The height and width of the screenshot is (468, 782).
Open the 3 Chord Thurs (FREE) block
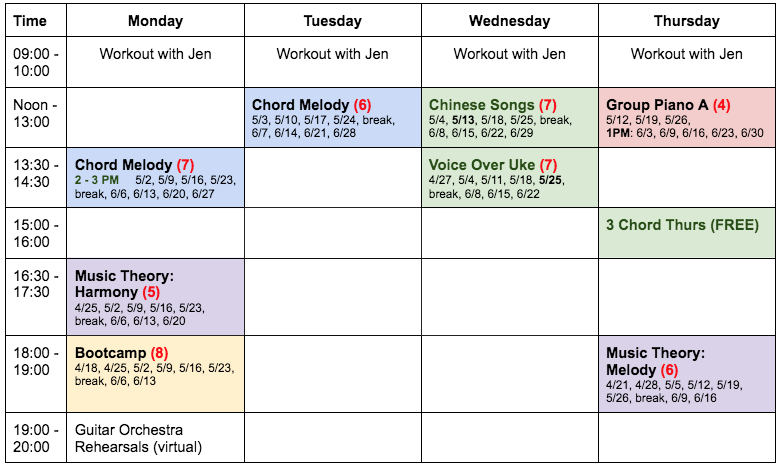(687, 233)
